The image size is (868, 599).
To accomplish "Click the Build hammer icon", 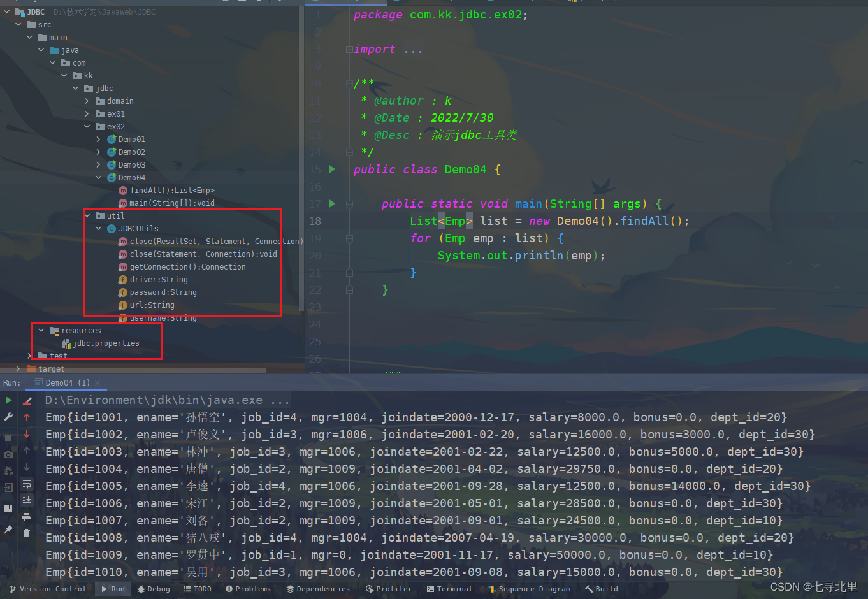I will [x=589, y=589].
